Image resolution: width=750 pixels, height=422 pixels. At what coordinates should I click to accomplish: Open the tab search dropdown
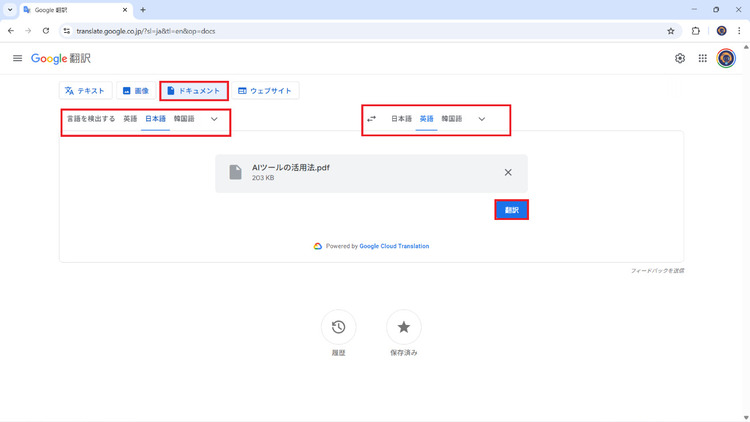tap(9, 9)
